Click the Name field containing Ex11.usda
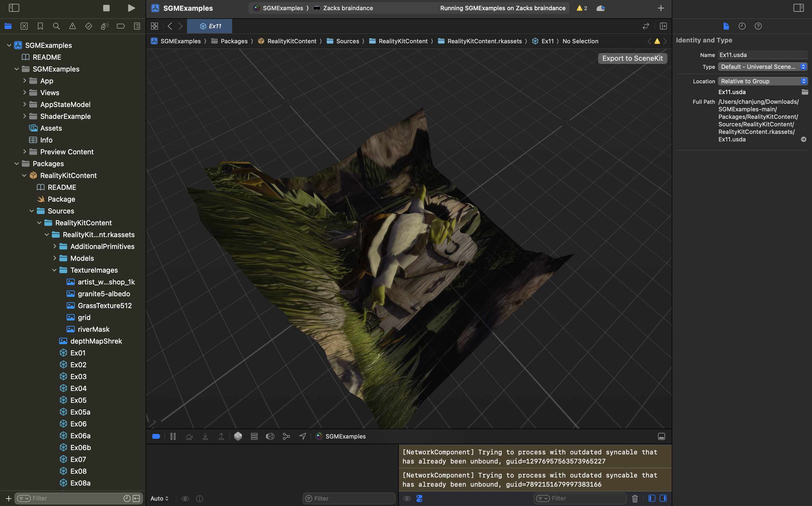The width and height of the screenshot is (812, 506). click(x=763, y=55)
